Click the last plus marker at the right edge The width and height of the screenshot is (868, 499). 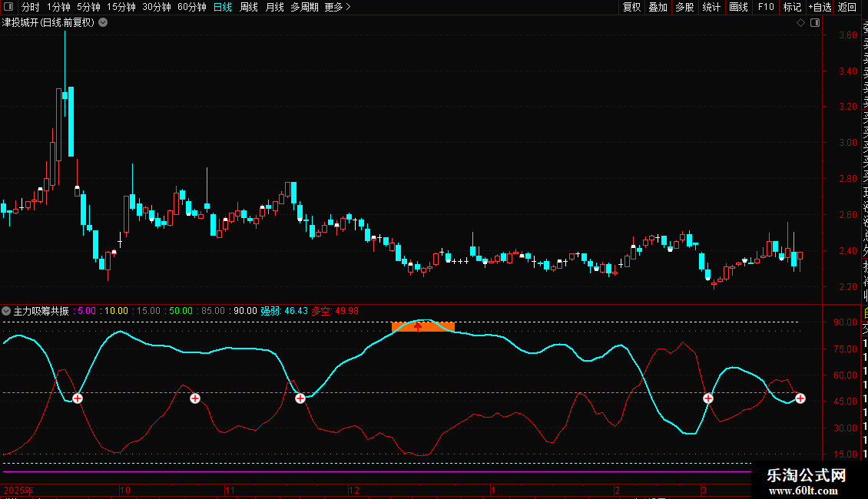(800, 398)
